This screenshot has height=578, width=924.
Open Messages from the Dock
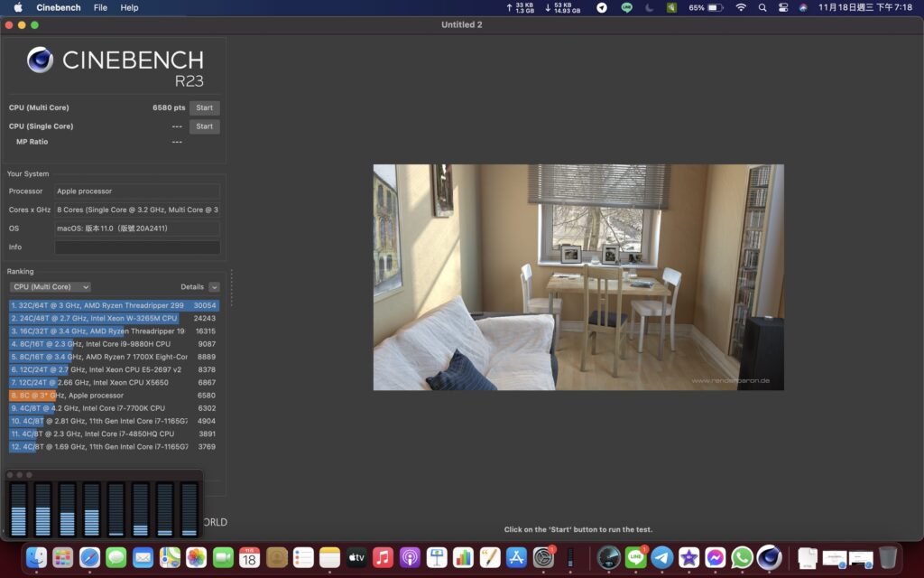click(116, 557)
